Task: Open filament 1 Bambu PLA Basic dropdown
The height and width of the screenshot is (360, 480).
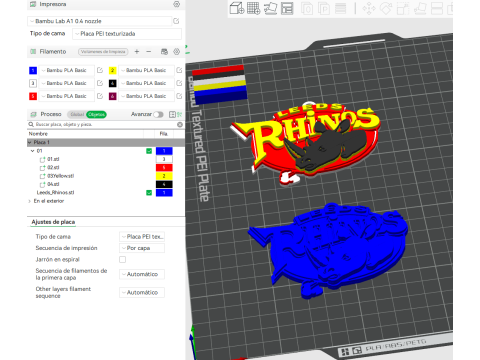Action: pyautogui.click(x=67, y=70)
